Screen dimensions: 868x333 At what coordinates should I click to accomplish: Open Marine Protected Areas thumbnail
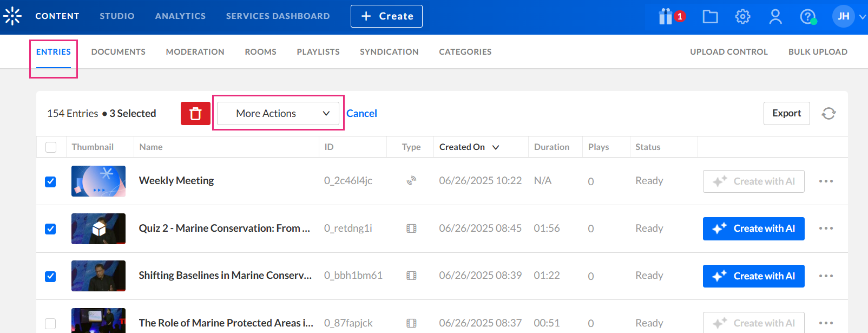coord(98,321)
